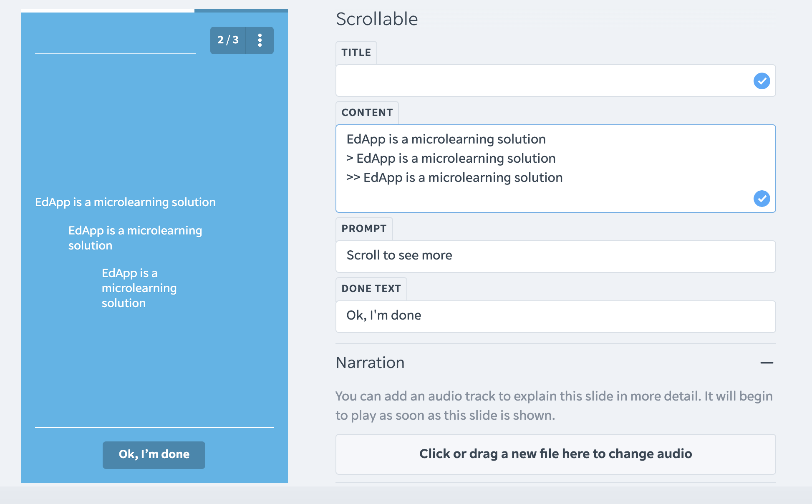Click the second indented preview text block
This screenshot has width=812, height=504.
135,238
